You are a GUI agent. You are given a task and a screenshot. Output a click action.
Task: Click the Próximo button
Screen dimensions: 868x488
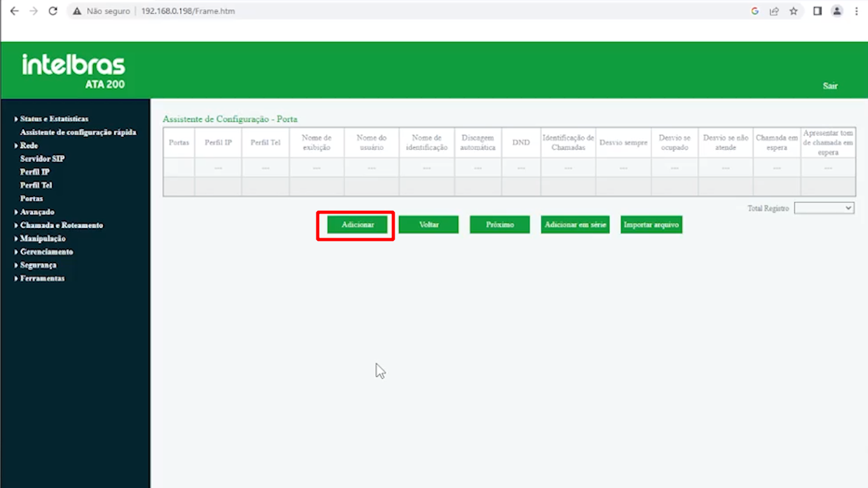click(x=500, y=225)
